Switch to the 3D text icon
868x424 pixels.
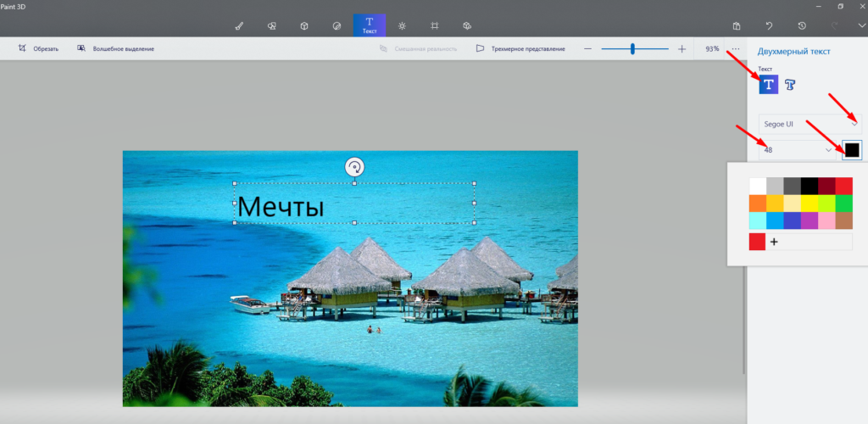coord(790,85)
